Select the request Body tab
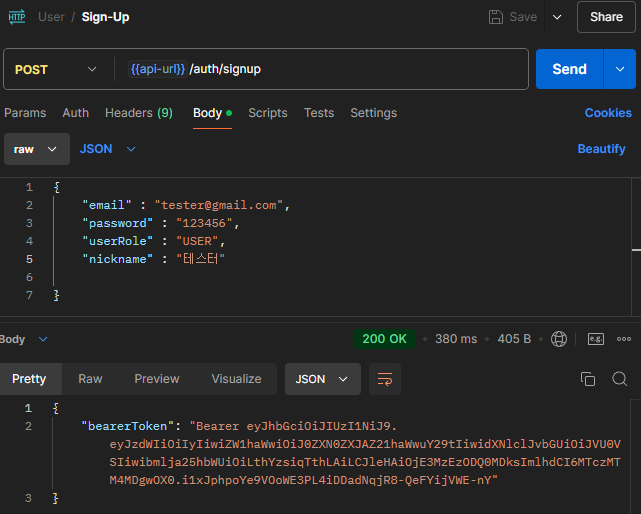This screenshot has width=641, height=514. tap(212, 113)
